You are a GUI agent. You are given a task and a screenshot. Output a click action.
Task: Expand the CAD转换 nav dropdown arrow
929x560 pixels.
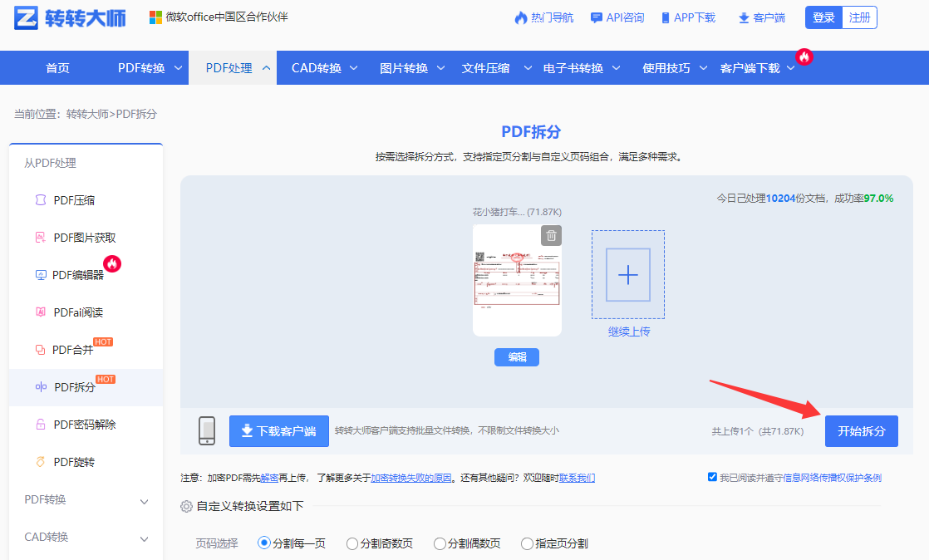click(354, 68)
